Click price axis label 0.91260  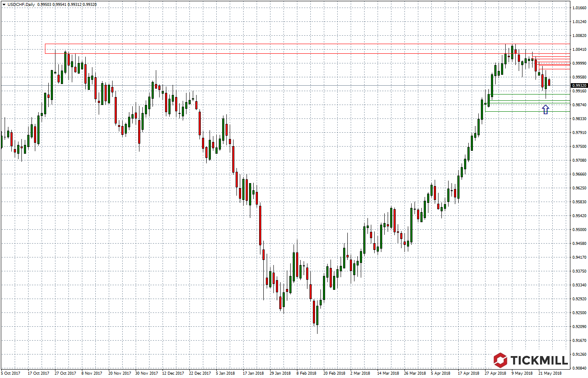[x=579, y=354]
